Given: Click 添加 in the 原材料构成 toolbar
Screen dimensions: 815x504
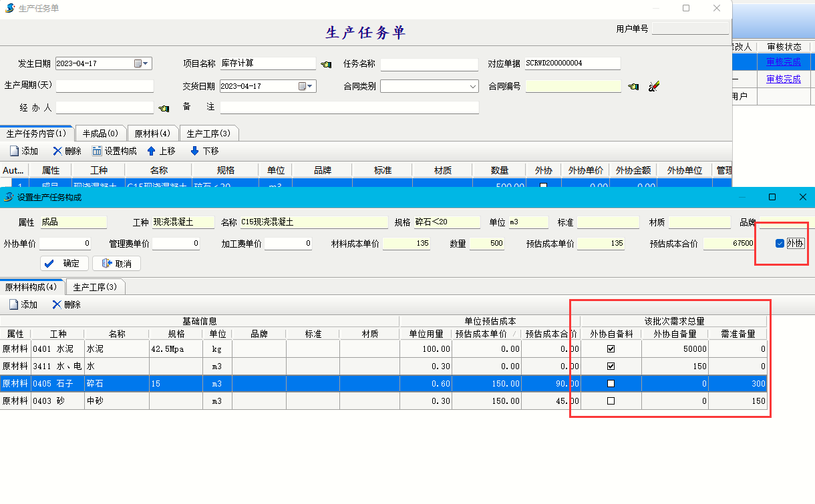Looking at the screenshot, I should pos(23,304).
